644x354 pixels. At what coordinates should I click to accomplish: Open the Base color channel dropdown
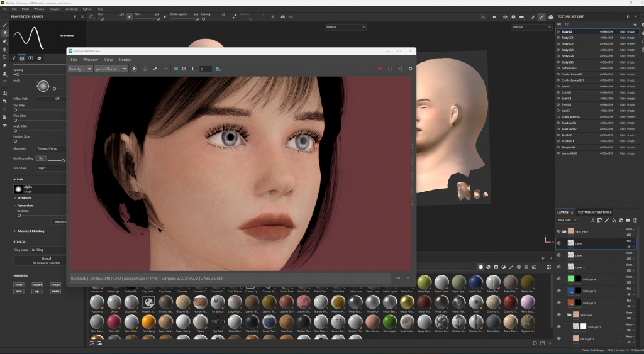click(x=567, y=220)
